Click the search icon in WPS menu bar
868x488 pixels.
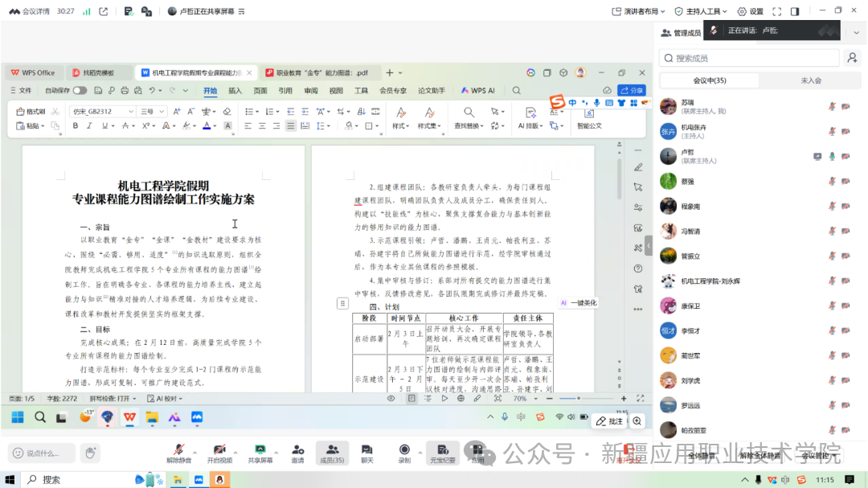(x=517, y=90)
